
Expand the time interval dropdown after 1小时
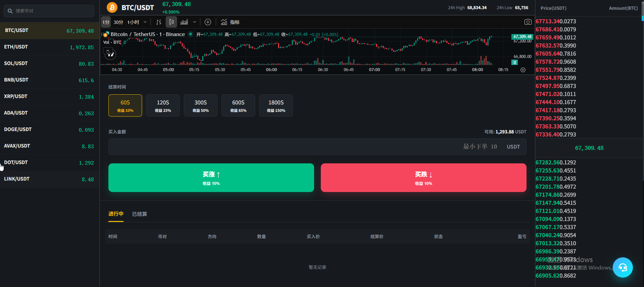coord(145,22)
